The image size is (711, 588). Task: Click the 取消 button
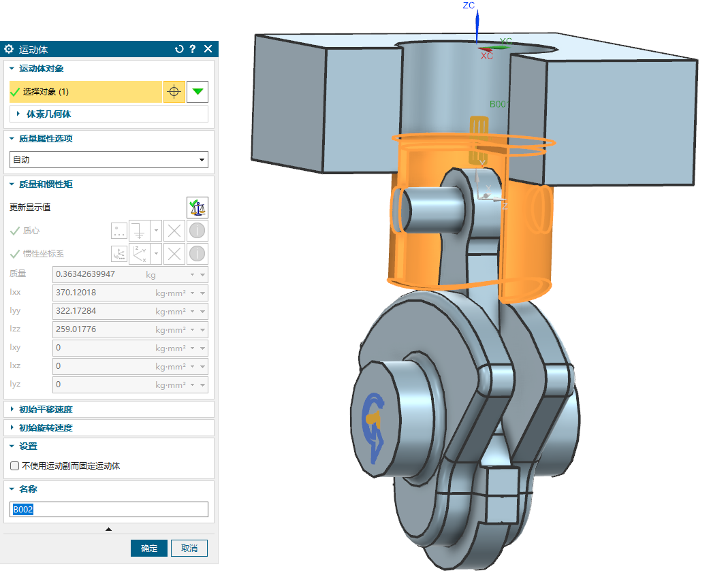pos(189,549)
